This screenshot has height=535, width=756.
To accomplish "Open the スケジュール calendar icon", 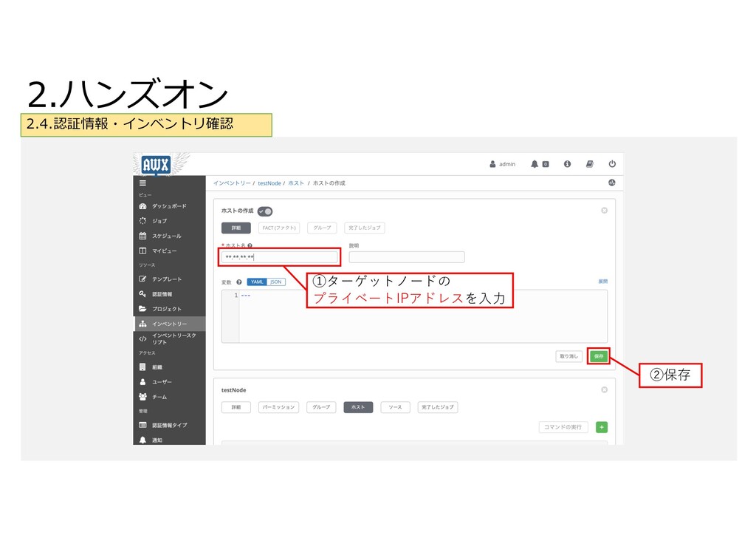I will pyautogui.click(x=142, y=236).
